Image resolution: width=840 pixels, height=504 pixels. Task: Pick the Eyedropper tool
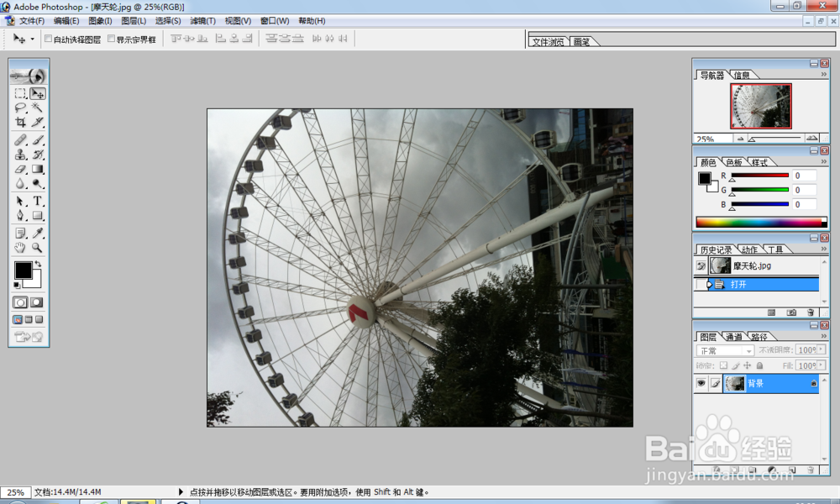[x=37, y=232]
